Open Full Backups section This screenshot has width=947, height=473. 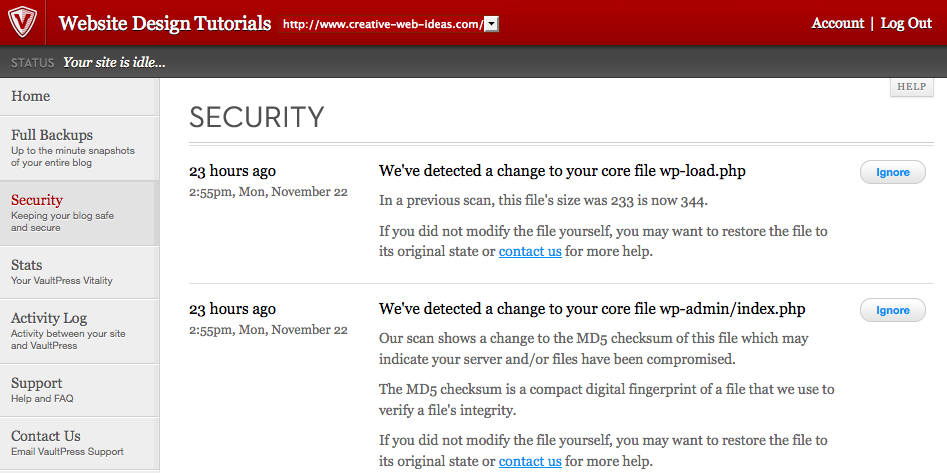coord(52,135)
